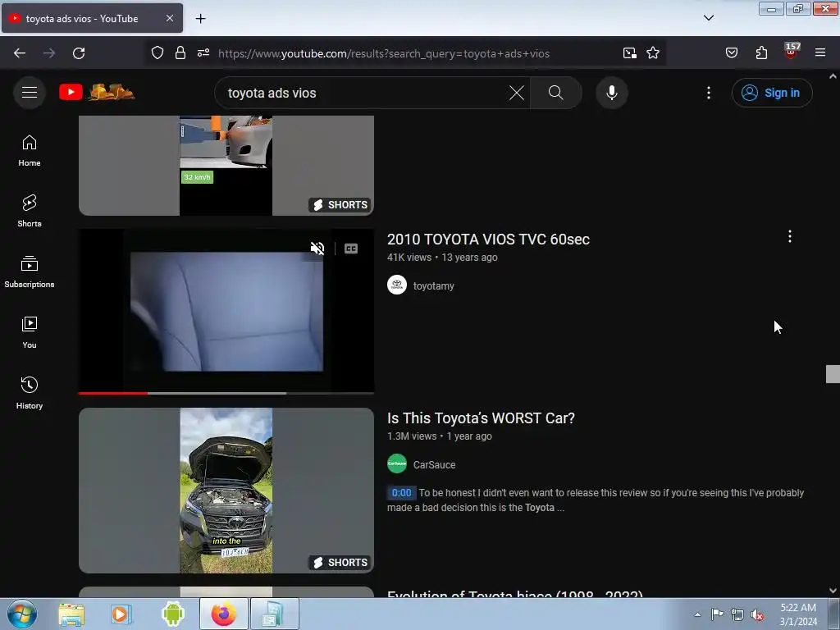Image resolution: width=840 pixels, height=630 pixels.
Task: Close the toyota ads vios tab
Action: click(170, 18)
